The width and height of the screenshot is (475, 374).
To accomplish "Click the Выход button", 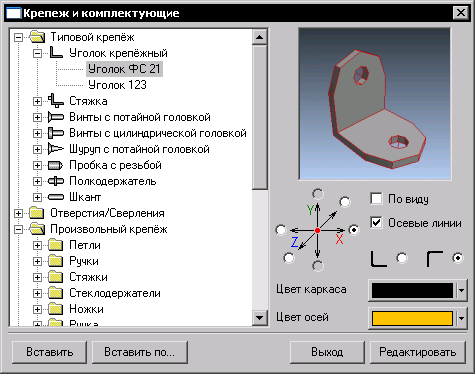I will (327, 352).
